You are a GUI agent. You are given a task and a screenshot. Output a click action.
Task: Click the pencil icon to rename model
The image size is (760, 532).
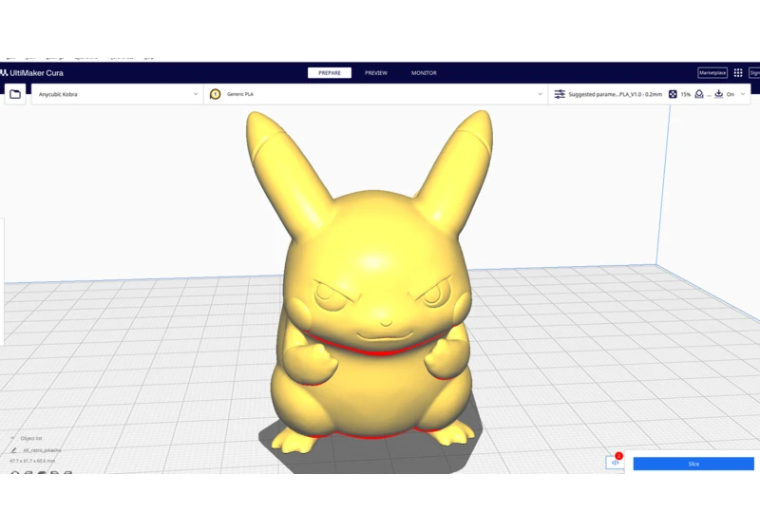click(x=13, y=450)
